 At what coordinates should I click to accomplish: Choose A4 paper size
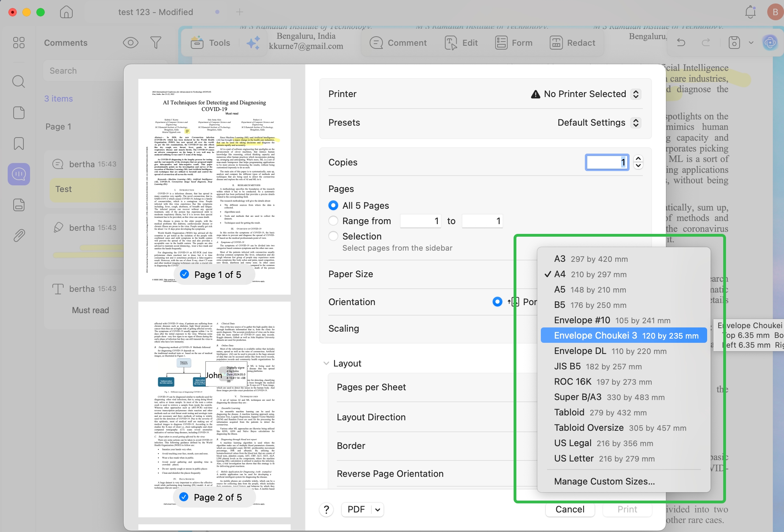tap(624, 274)
